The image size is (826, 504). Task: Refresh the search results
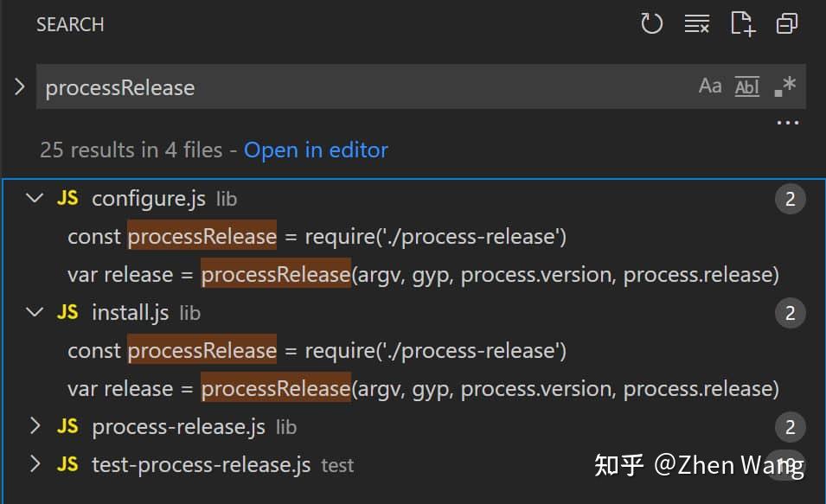(x=651, y=24)
